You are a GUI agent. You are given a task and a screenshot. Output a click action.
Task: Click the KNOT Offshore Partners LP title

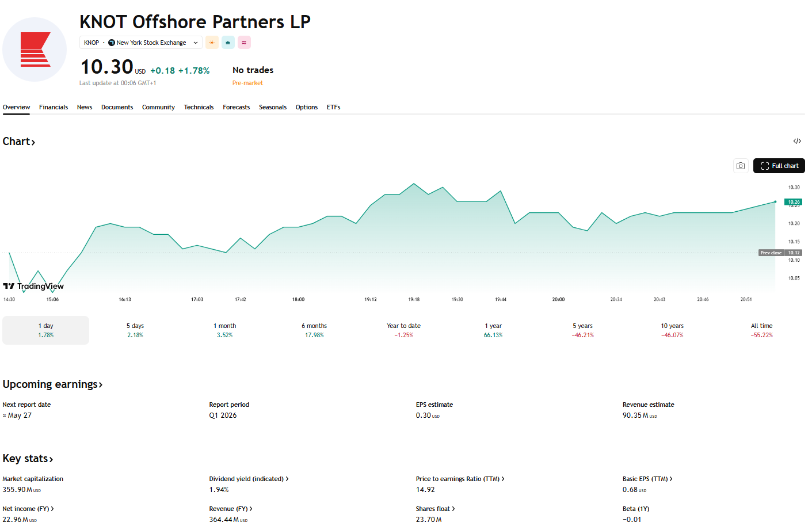195,22
